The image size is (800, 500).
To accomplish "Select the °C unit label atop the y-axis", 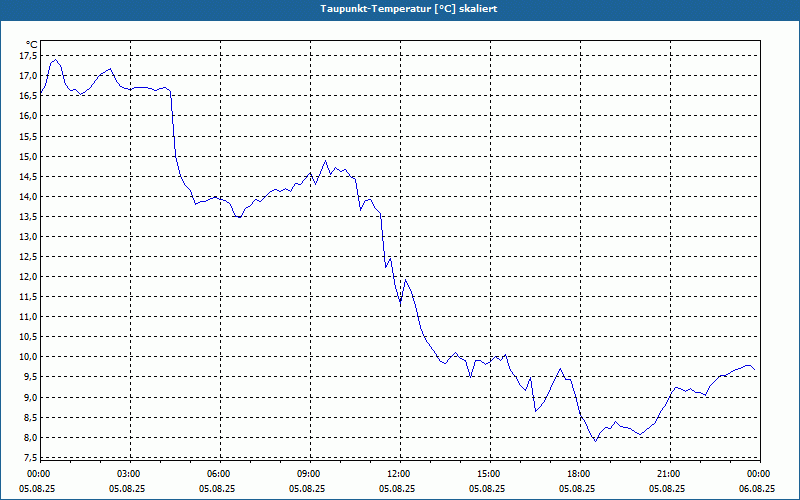I will (32, 45).
